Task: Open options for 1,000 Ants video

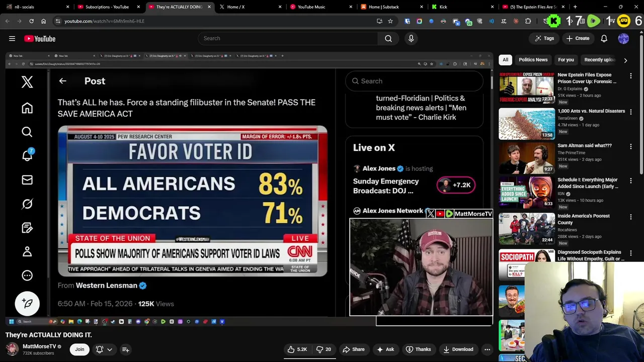Action: (x=631, y=112)
